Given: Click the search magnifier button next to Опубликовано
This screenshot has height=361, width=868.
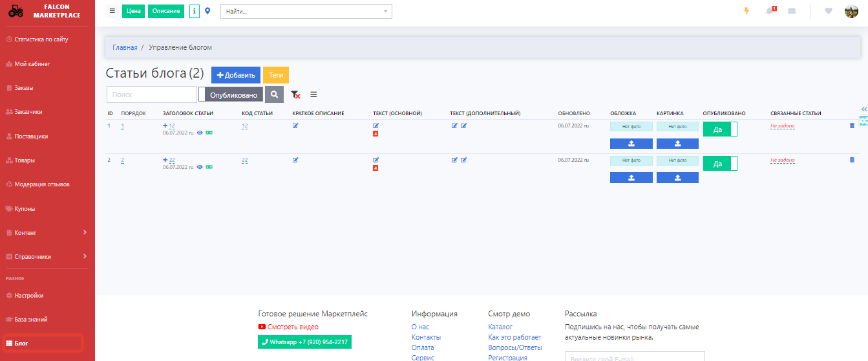Looking at the screenshot, I should [275, 94].
